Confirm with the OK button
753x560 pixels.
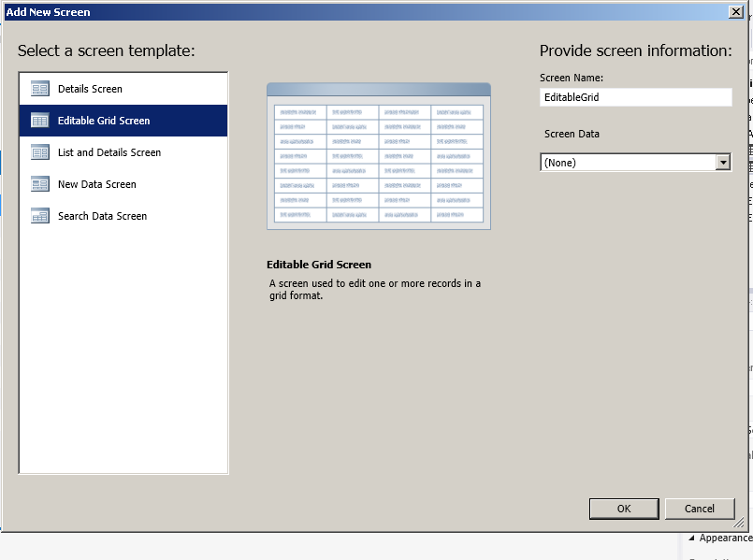click(624, 509)
